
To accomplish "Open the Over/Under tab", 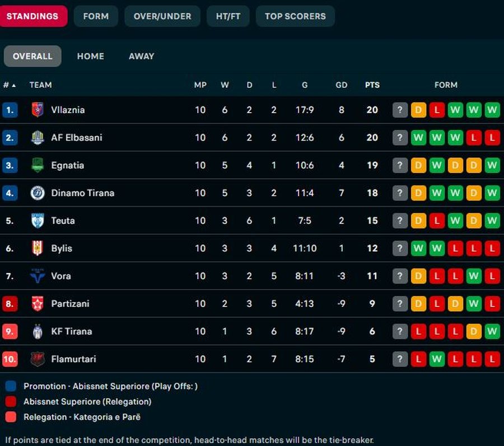I will (162, 16).
